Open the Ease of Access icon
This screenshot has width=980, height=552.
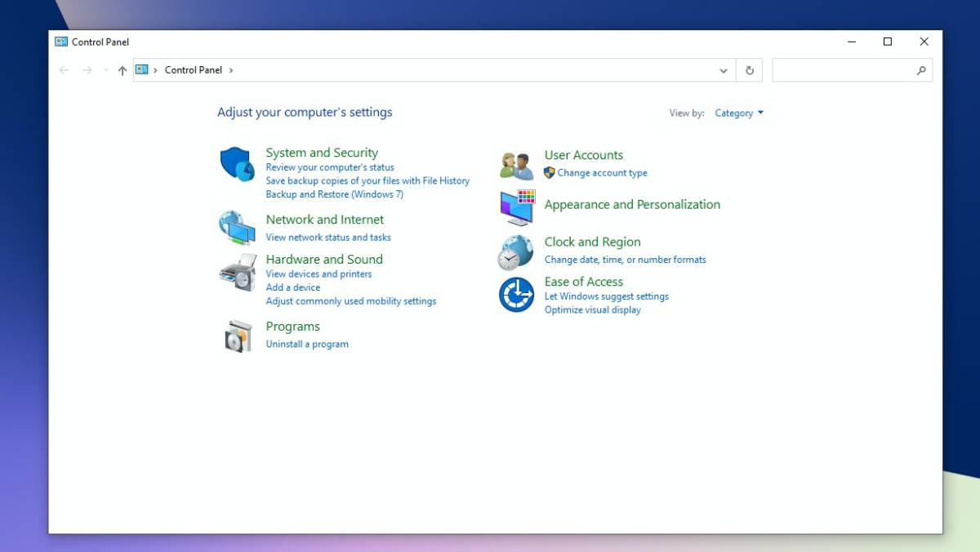click(516, 295)
